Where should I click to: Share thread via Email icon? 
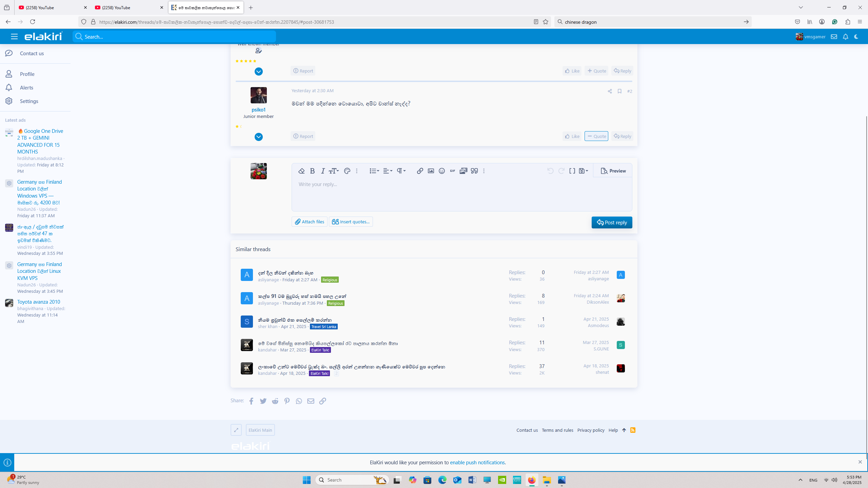(311, 401)
